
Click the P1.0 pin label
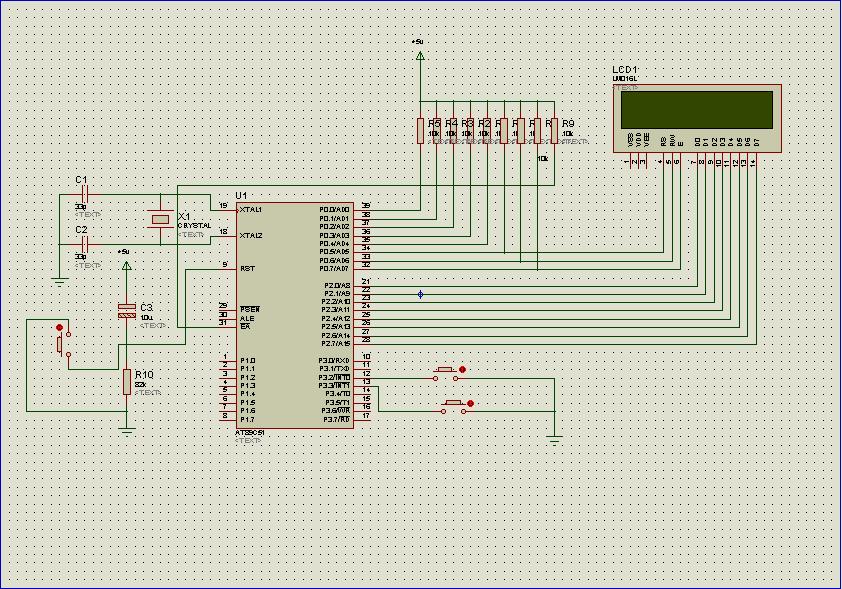[248, 361]
